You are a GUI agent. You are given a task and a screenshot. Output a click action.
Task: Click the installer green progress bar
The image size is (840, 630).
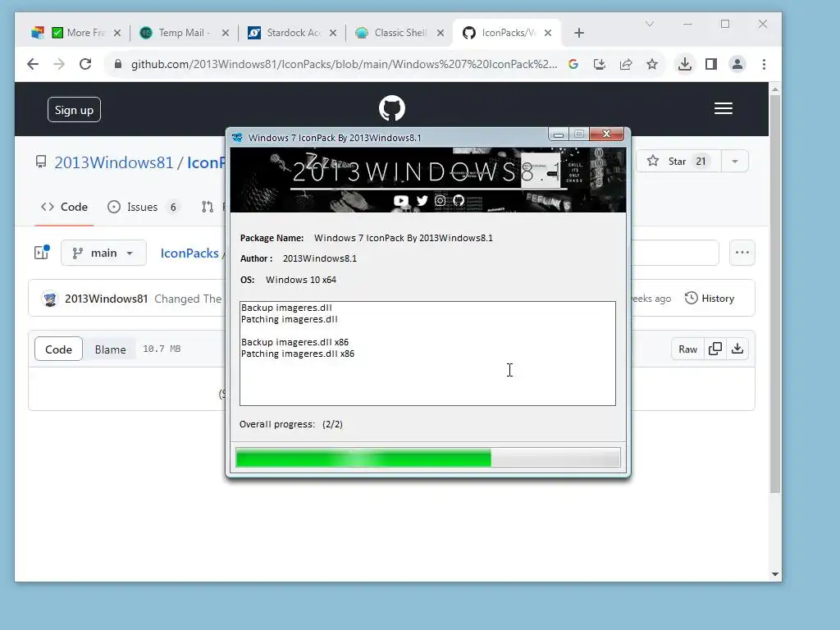427,458
